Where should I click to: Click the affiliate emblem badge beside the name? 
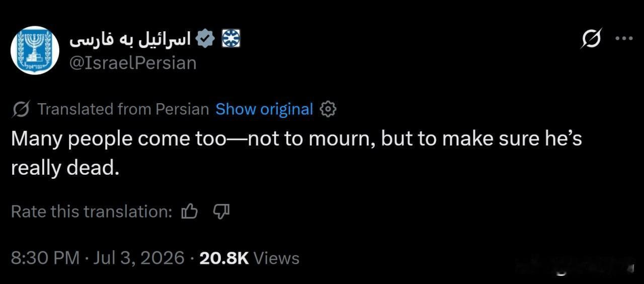pos(231,39)
